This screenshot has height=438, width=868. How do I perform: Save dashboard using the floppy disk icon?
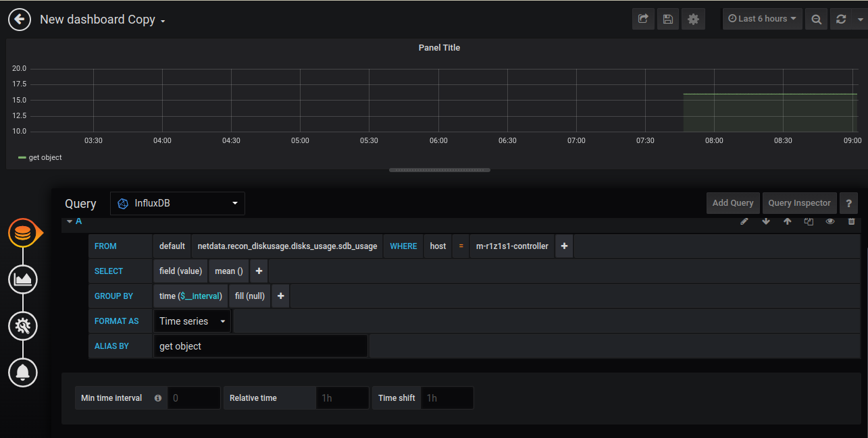pyautogui.click(x=668, y=19)
